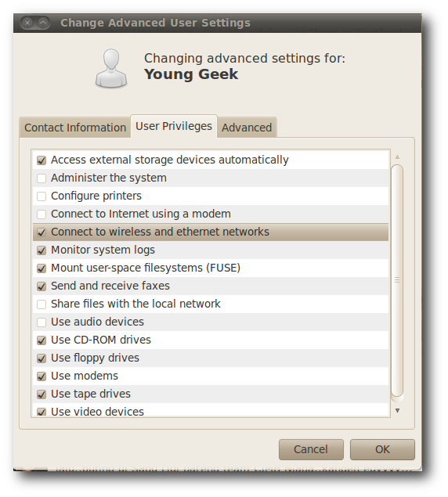Close the dialog with the X button
The width and height of the screenshot is (448, 497).
tap(27, 23)
